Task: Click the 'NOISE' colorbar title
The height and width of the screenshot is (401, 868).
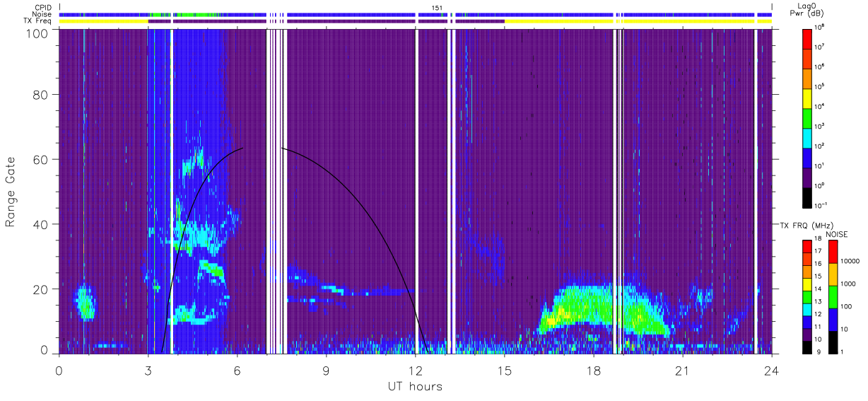Action: [837, 233]
